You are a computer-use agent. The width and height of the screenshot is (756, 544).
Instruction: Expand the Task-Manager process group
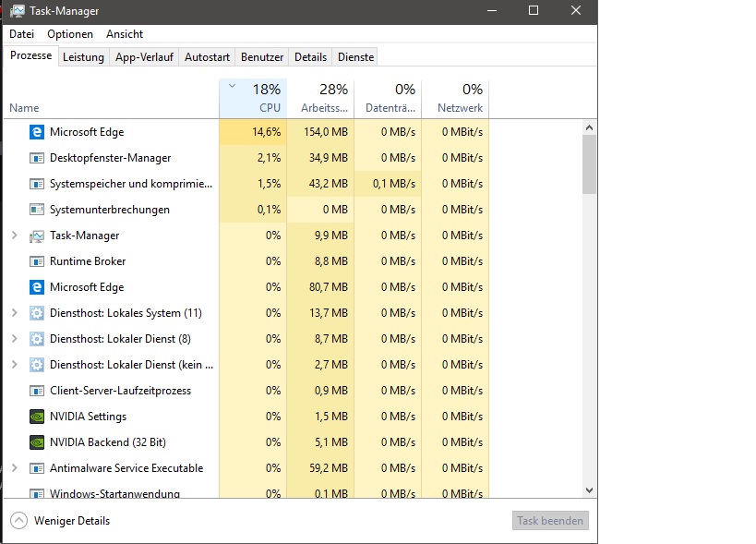[x=14, y=236]
